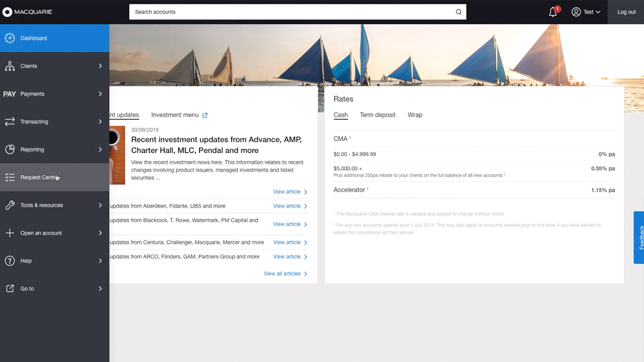Select the investment updates tab

click(124, 115)
